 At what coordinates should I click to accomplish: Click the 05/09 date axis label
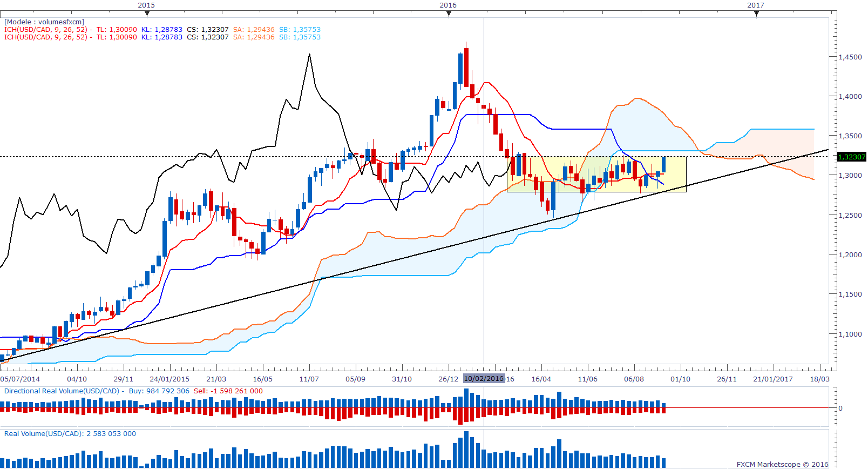tap(355, 379)
